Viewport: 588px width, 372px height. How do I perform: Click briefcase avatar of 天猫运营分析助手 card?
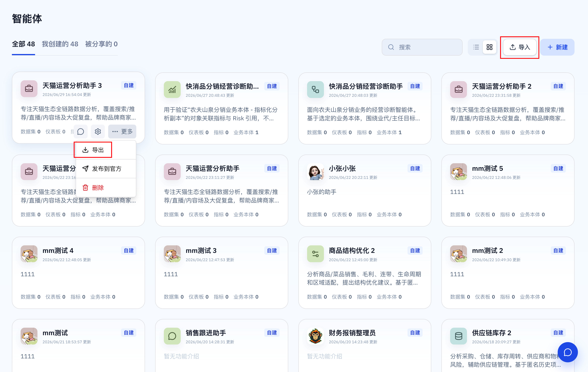172,172
